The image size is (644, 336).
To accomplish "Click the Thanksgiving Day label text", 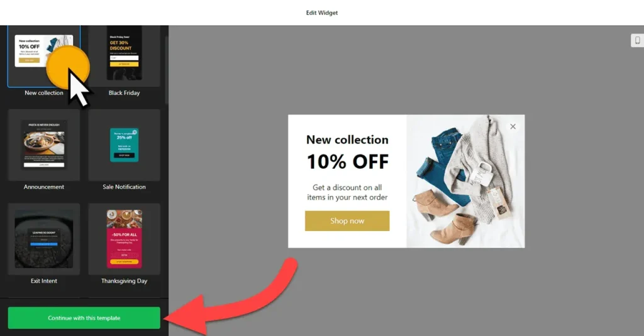I will pyautogui.click(x=124, y=281).
